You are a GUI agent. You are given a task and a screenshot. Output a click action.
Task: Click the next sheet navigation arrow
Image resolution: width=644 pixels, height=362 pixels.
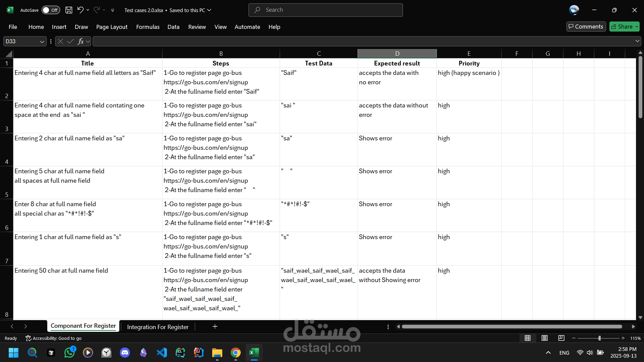tap(26, 326)
